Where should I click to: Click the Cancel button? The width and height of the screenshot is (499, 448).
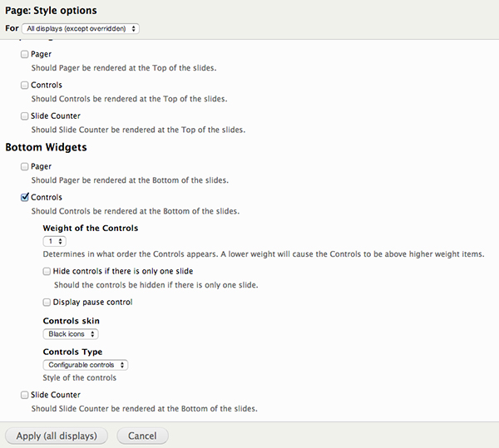coord(142,436)
